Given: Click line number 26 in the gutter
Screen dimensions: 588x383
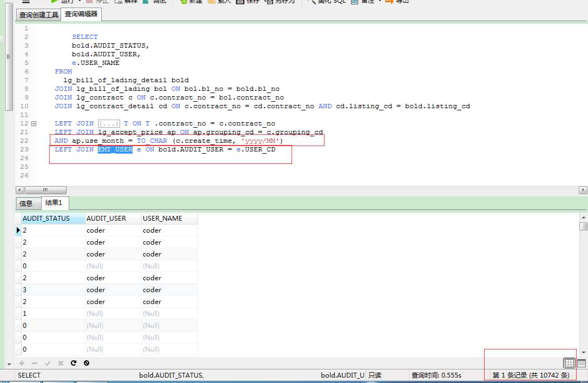Looking at the screenshot, I should [x=24, y=175].
